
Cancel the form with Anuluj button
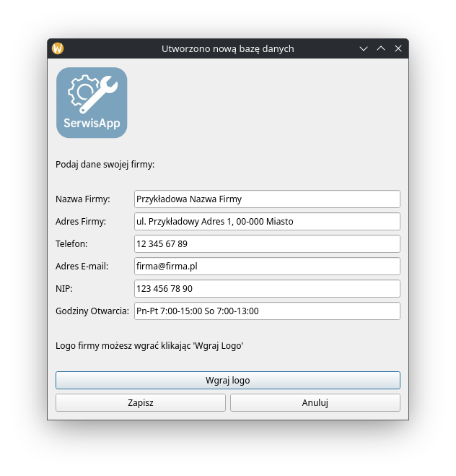315,402
